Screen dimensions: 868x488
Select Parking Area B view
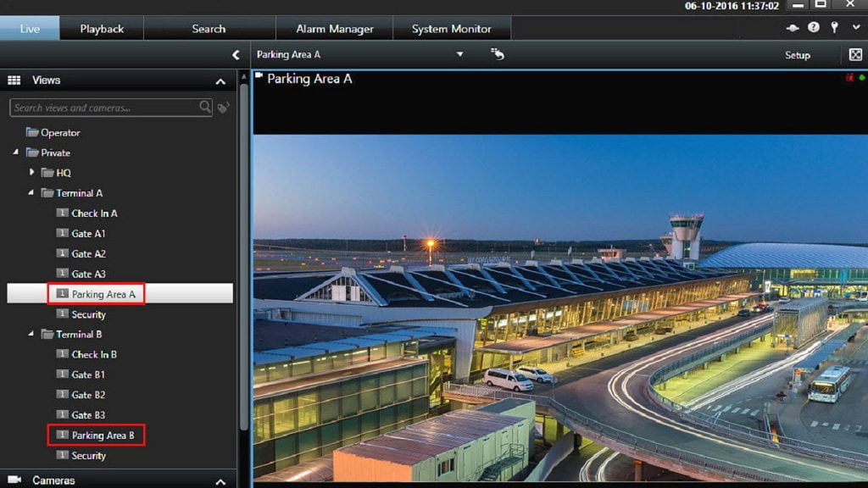103,435
